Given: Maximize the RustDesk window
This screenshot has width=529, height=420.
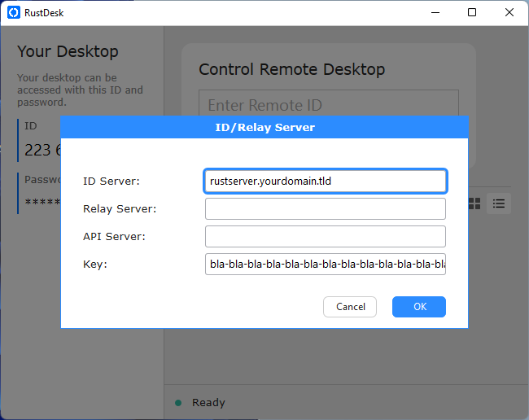Looking at the screenshot, I should pyautogui.click(x=472, y=13).
